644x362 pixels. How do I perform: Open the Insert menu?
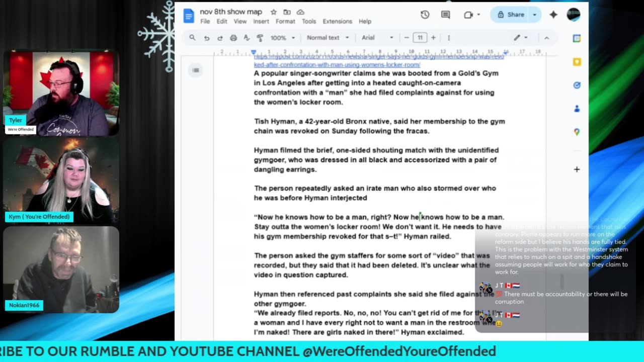(261, 22)
